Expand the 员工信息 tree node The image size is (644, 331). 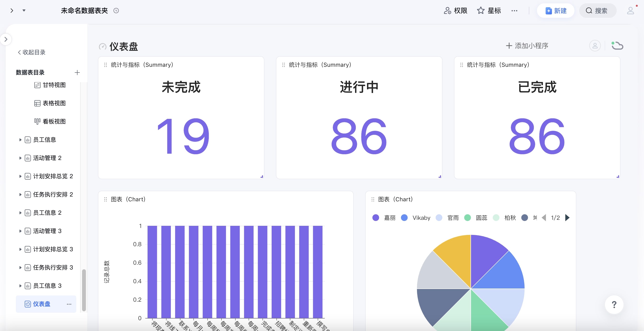(x=20, y=140)
